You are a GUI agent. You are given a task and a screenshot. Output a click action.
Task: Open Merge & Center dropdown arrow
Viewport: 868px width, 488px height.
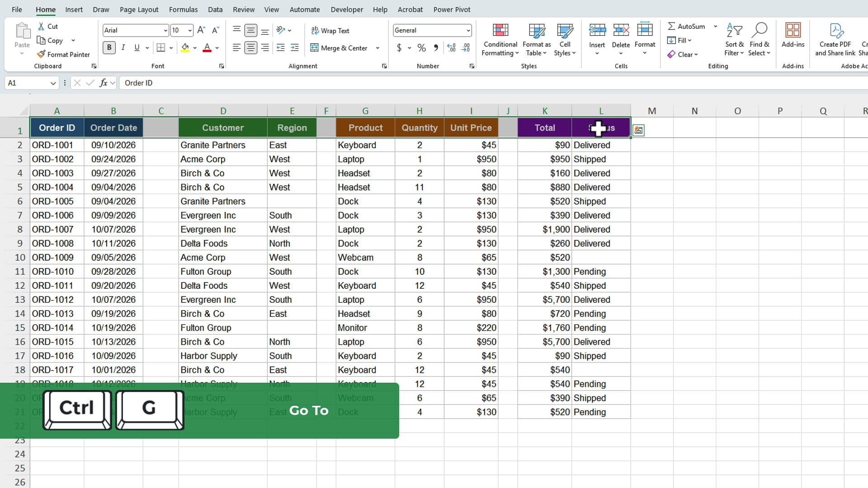click(x=377, y=48)
